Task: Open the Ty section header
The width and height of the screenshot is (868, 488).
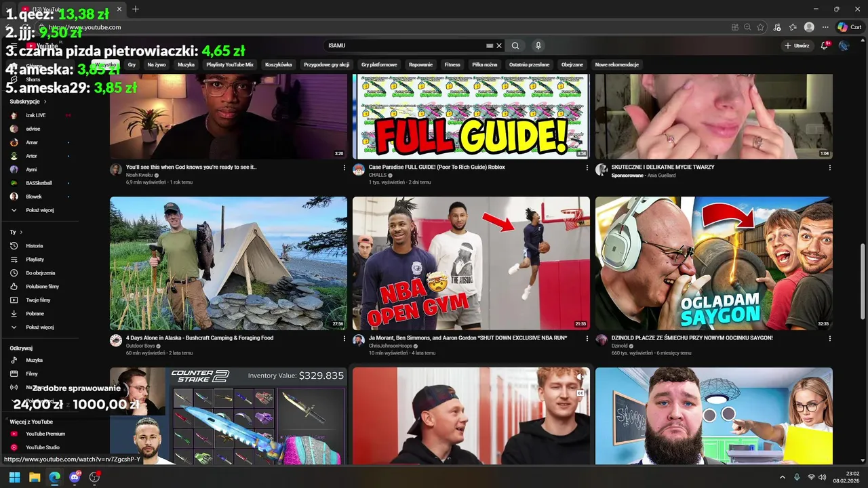Action: pos(16,232)
